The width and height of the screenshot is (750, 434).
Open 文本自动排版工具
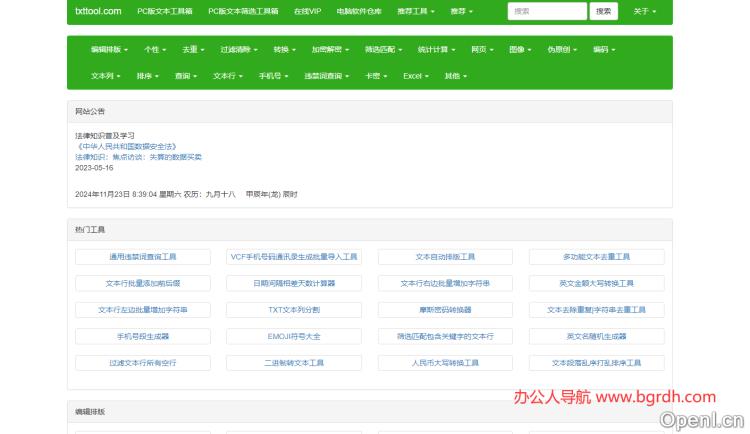click(445, 256)
